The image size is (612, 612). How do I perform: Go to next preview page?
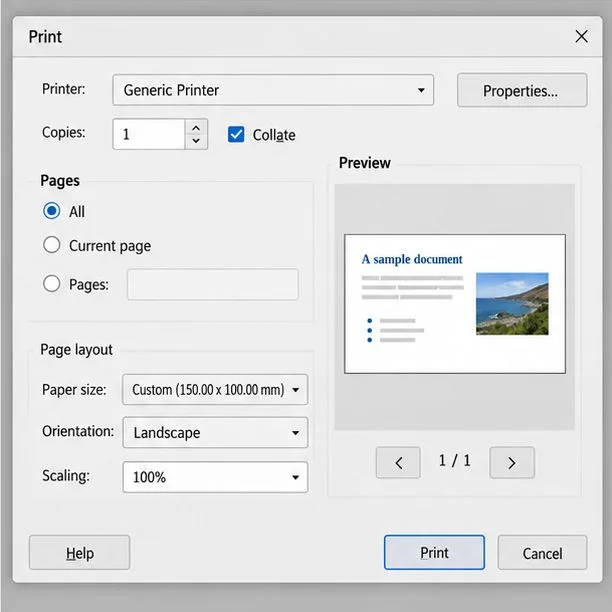512,463
